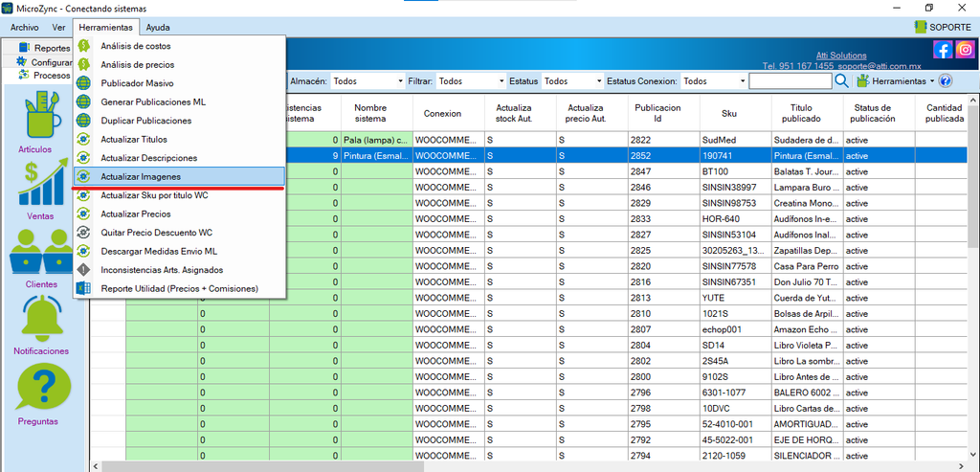The height and width of the screenshot is (472, 980).
Task: Click the Instagram icon
Action: pos(965,50)
